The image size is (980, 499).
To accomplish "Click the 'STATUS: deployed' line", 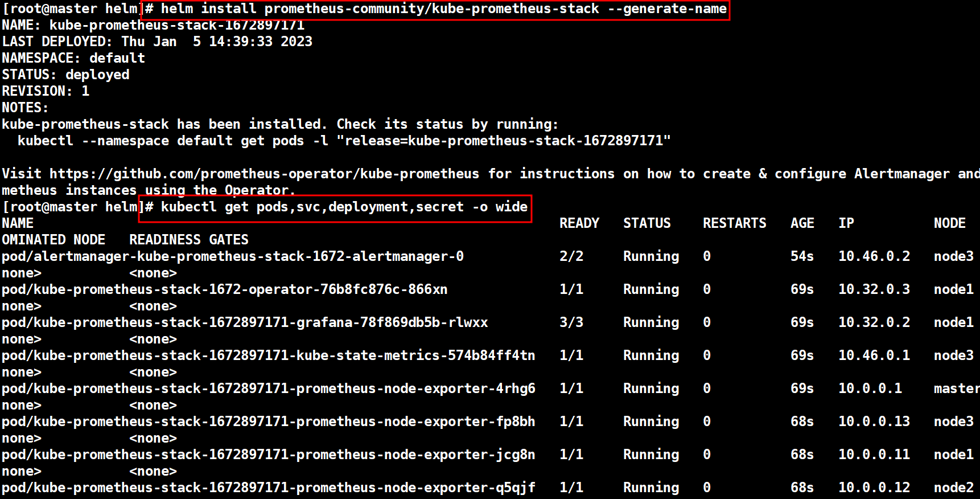I will 65,75.
